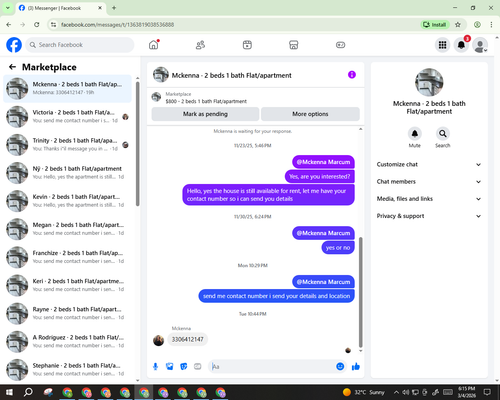The height and width of the screenshot is (400, 500).
Task: Open the Victoria conversation
Action: (x=68, y=117)
